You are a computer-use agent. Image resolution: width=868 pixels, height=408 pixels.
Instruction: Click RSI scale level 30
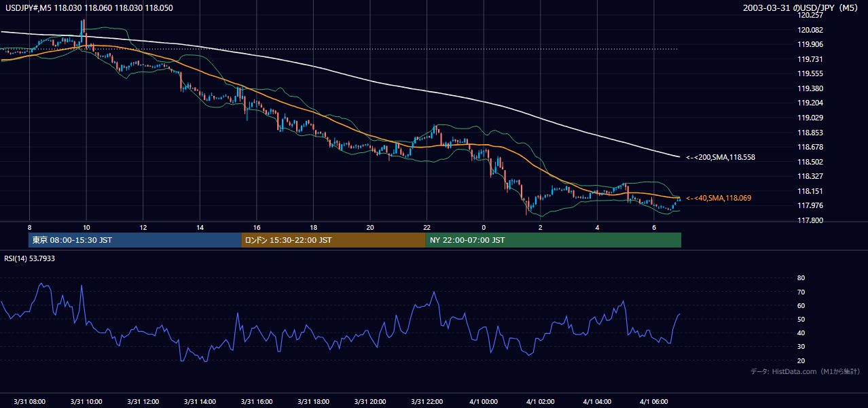(801, 346)
